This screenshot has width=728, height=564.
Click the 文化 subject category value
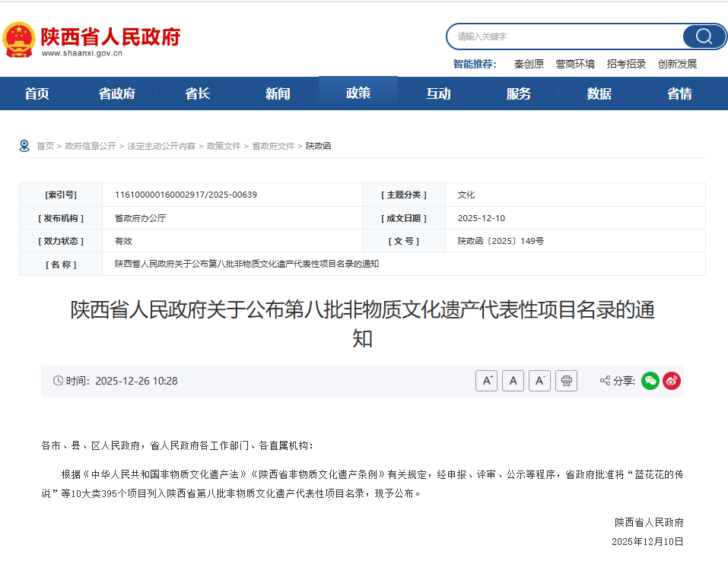click(x=466, y=195)
